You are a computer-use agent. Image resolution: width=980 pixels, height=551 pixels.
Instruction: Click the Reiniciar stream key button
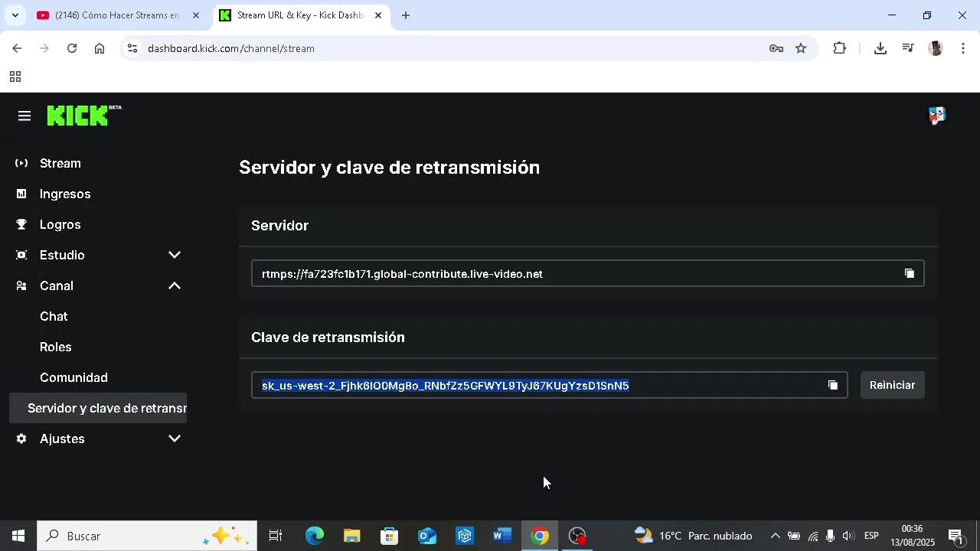[x=893, y=385]
